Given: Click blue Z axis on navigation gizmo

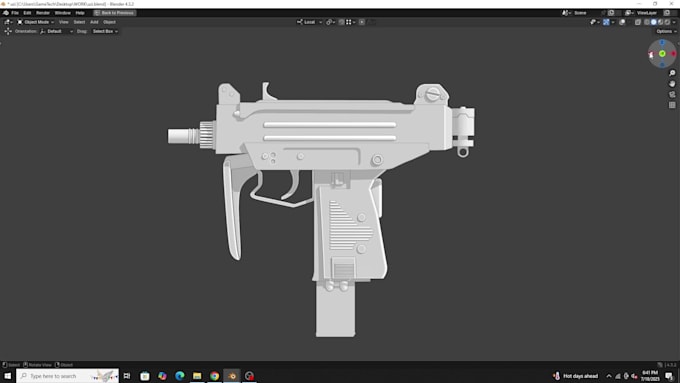Looking at the screenshot, I should 662,43.
